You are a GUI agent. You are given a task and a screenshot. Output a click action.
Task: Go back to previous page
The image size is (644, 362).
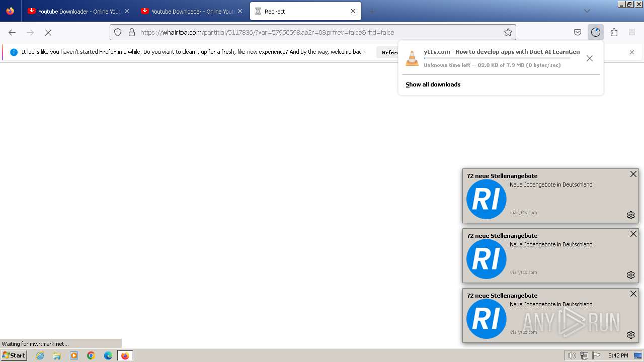[x=12, y=32]
